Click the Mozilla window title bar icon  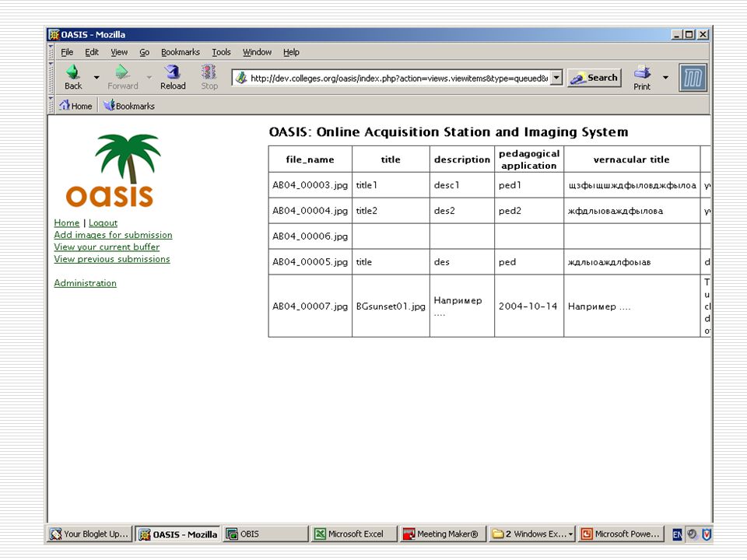click(54, 35)
